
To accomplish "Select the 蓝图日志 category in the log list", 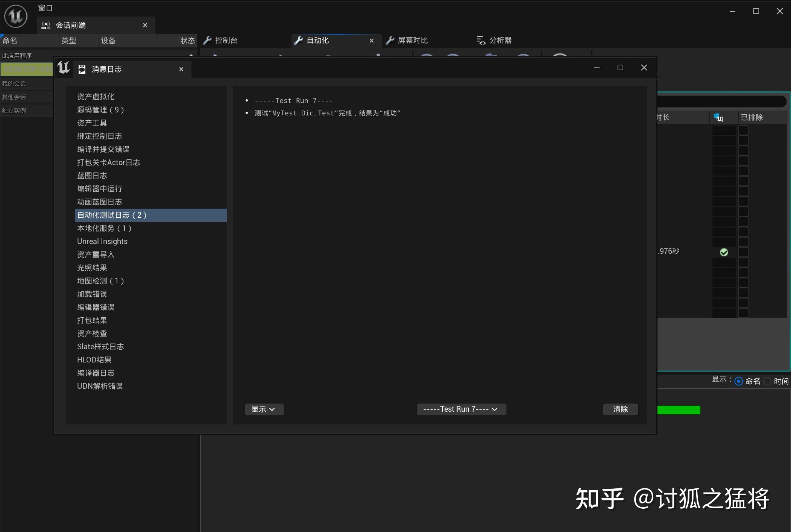I will point(92,175).
